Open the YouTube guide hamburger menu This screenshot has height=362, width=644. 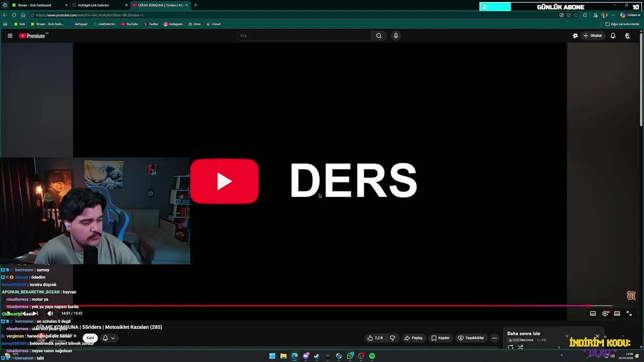(10, 36)
